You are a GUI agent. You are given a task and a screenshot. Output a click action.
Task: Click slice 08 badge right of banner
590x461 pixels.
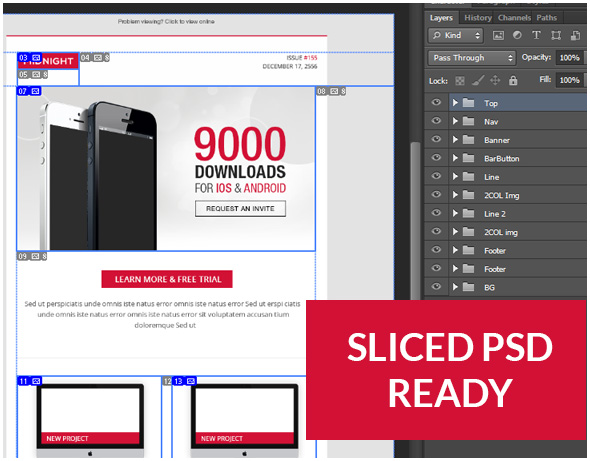(331, 91)
